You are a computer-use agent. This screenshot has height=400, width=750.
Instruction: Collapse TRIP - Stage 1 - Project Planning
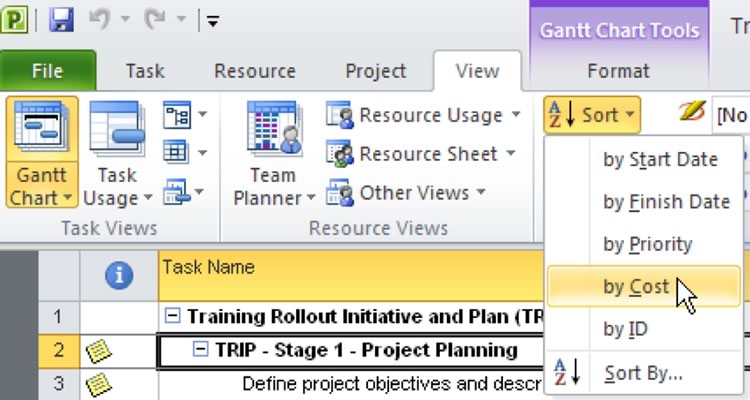point(200,350)
